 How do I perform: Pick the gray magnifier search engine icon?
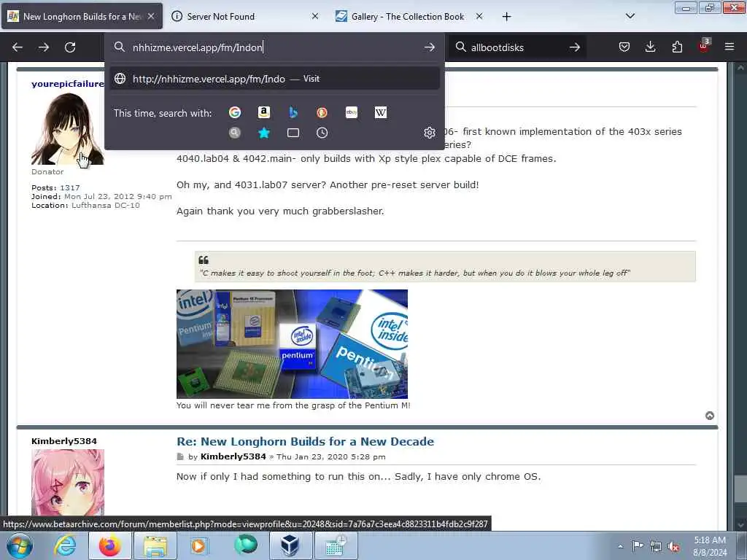pyautogui.click(x=234, y=133)
